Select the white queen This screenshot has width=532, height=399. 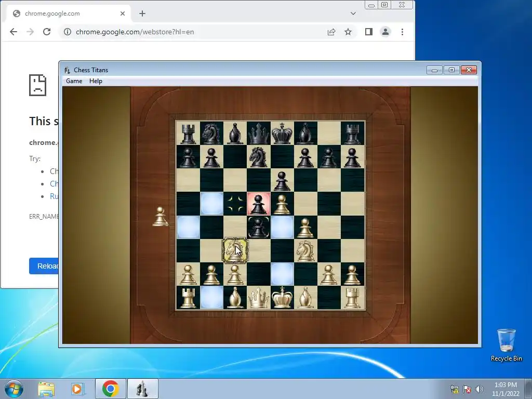259,298
